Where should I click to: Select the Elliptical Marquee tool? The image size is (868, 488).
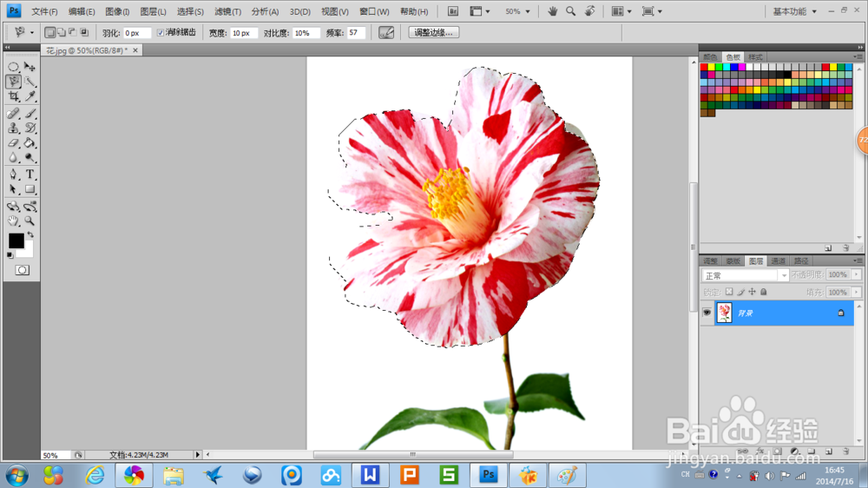(x=13, y=67)
